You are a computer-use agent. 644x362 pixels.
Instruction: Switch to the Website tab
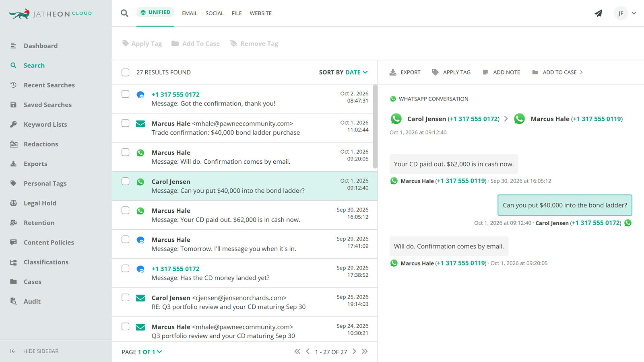click(261, 13)
